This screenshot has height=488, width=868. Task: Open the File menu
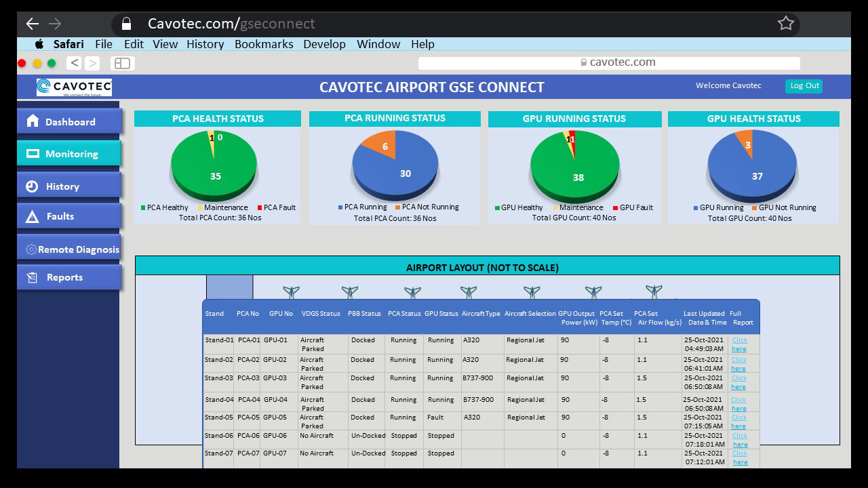point(104,44)
